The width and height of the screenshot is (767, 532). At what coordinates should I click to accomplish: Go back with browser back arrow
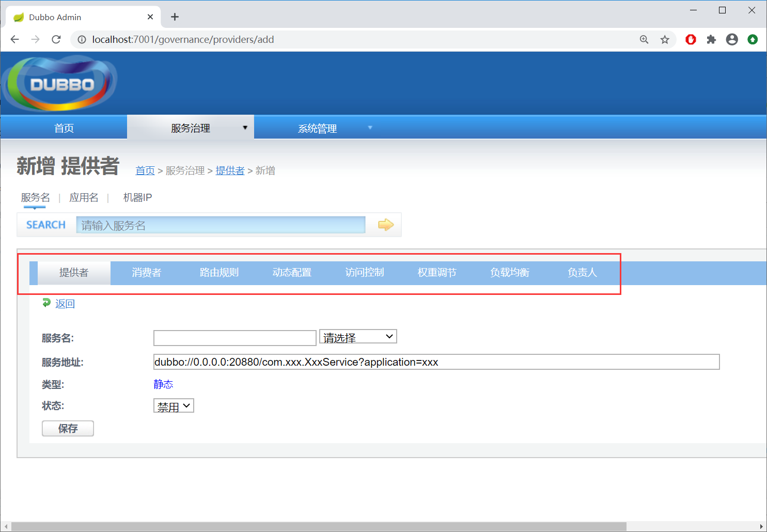tap(14, 39)
